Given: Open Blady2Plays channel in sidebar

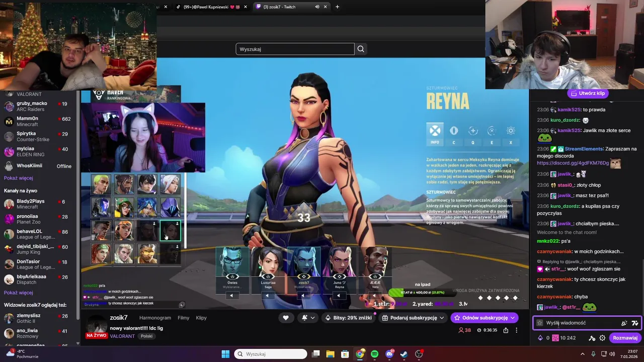Looking at the screenshot, I should pyautogui.click(x=39, y=204).
